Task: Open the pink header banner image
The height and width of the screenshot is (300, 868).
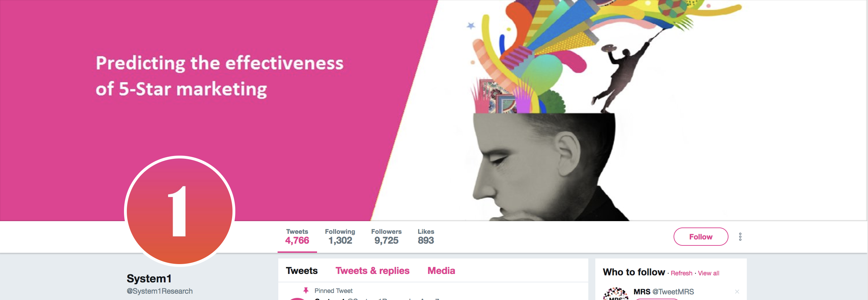Action: (x=433, y=110)
